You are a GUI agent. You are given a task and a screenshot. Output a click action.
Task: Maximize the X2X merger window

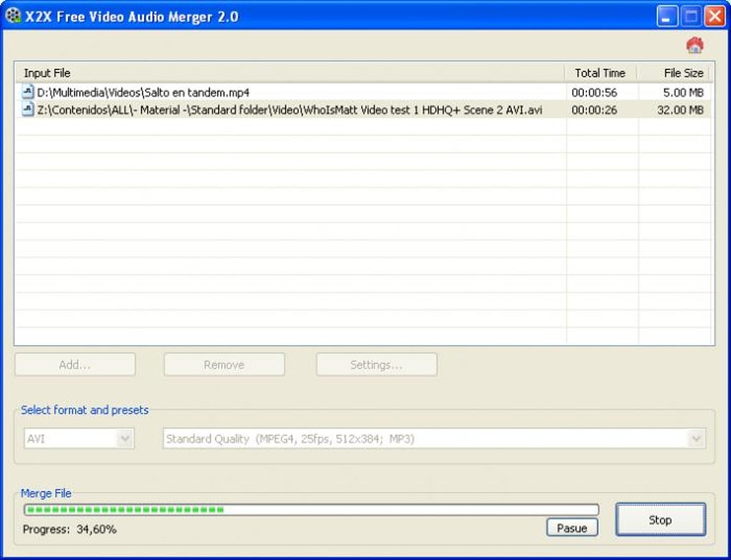[691, 16]
